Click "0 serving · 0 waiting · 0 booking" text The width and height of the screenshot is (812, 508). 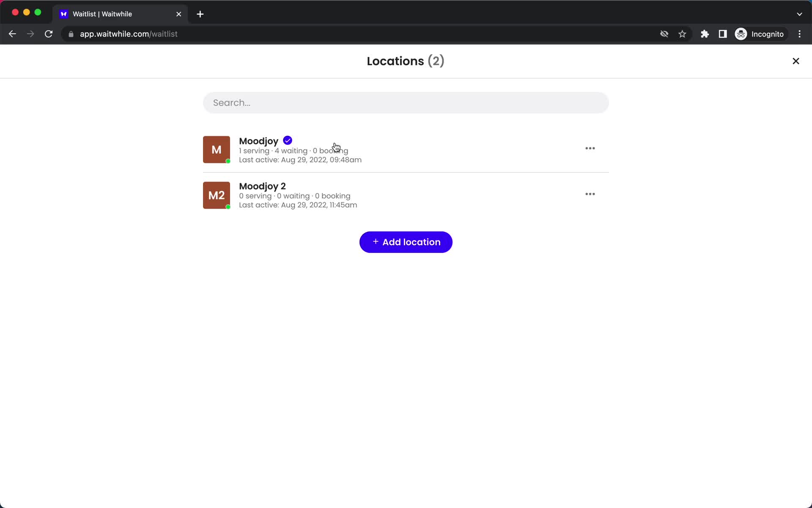click(x=295, y=196)
